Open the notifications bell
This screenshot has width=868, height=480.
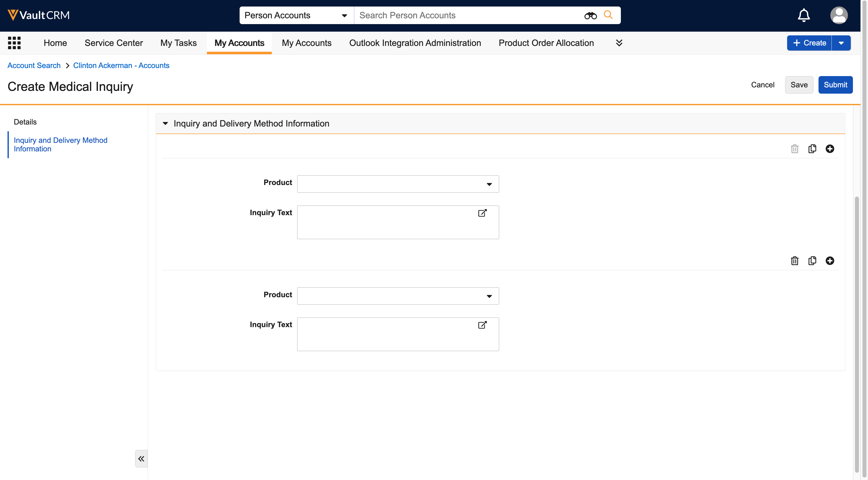tap(804, 15)
